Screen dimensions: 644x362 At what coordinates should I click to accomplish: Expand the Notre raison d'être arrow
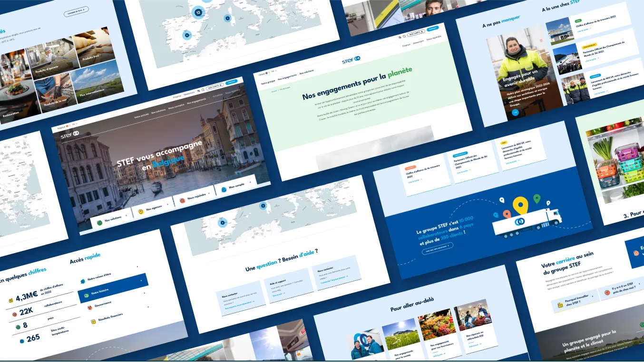pos(137,267)
